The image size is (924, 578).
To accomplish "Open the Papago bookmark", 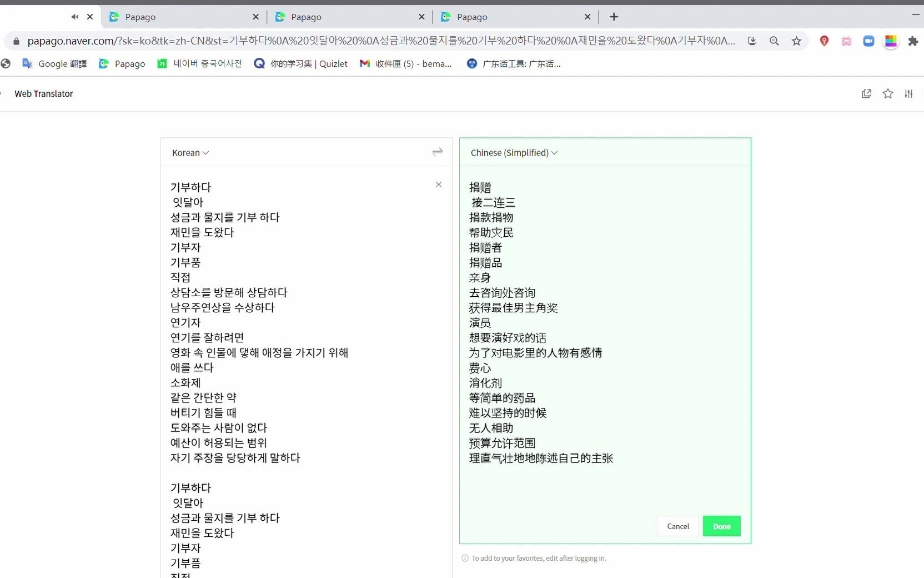I will pyautogui.click(x=122, y=64).
